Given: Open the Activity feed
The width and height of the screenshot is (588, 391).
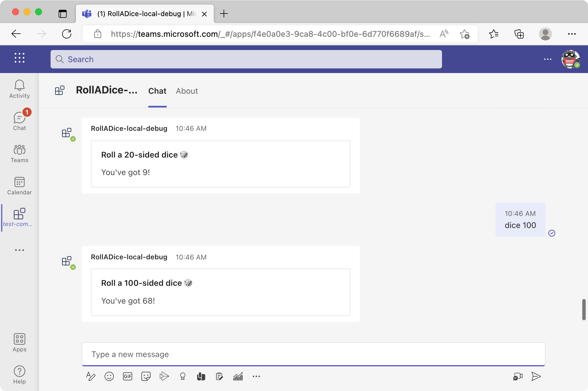Looking at the screenshot, I should click(19, 88).
